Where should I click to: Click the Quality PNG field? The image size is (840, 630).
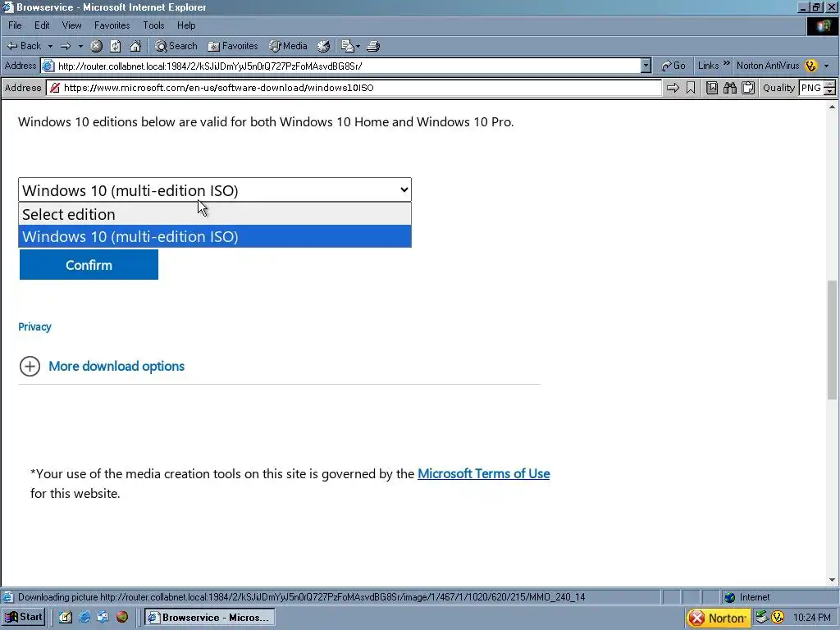pos(811,88)
